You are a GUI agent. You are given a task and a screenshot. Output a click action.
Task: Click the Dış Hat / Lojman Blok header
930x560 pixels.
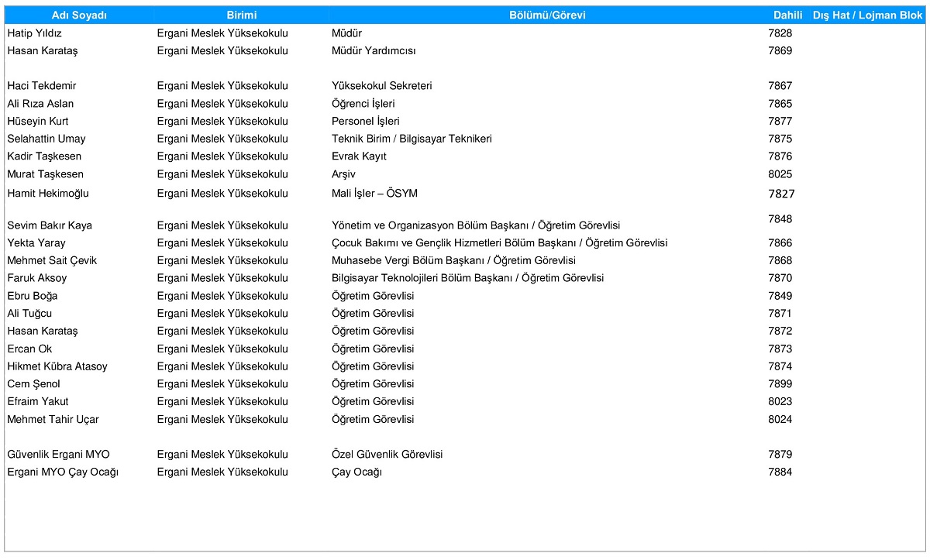coord(867,15)
